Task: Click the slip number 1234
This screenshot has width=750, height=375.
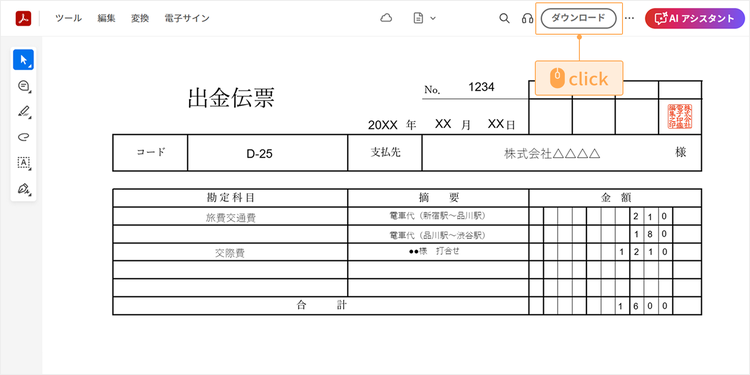Action: 481,87
